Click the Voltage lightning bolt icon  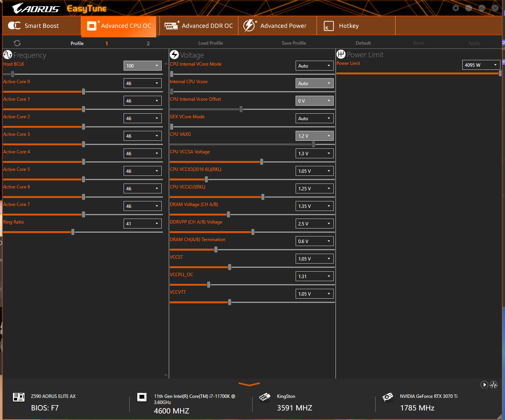[x=174, y=55]
